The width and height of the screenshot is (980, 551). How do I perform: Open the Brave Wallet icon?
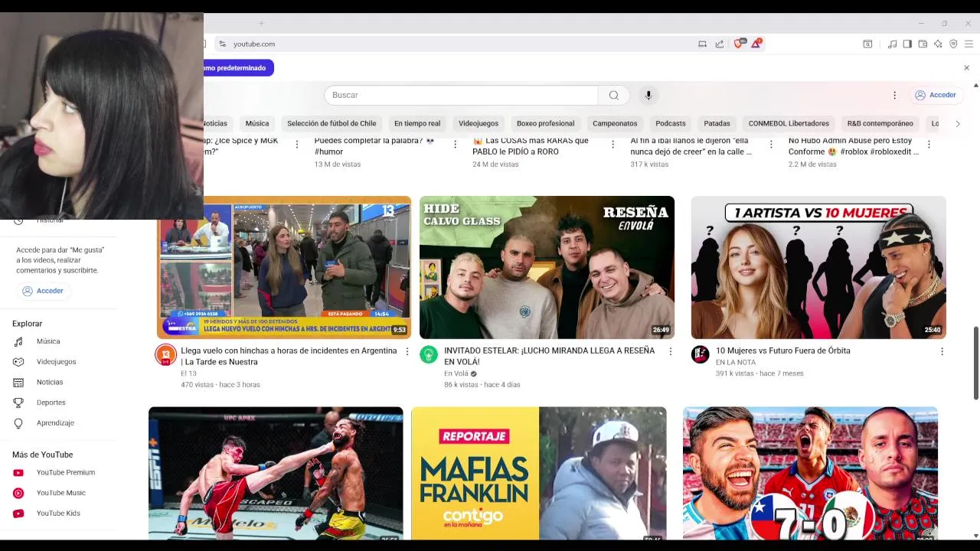pos(923,44)
